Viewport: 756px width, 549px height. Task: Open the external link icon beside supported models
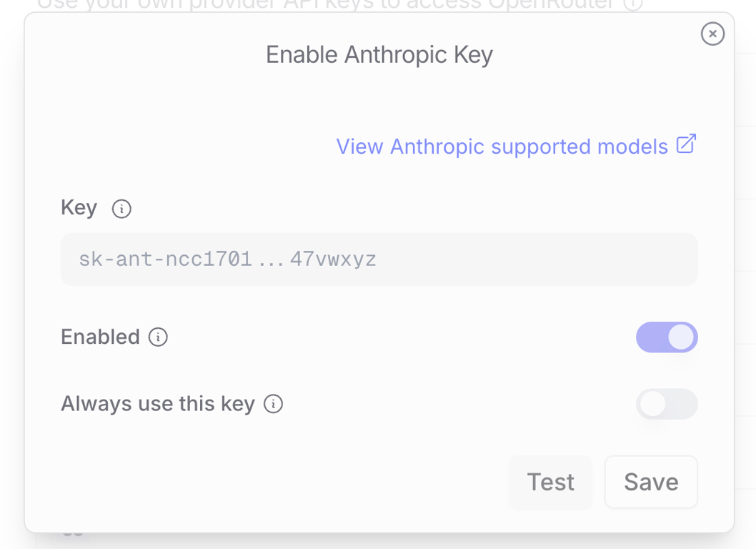pos(686,144)
